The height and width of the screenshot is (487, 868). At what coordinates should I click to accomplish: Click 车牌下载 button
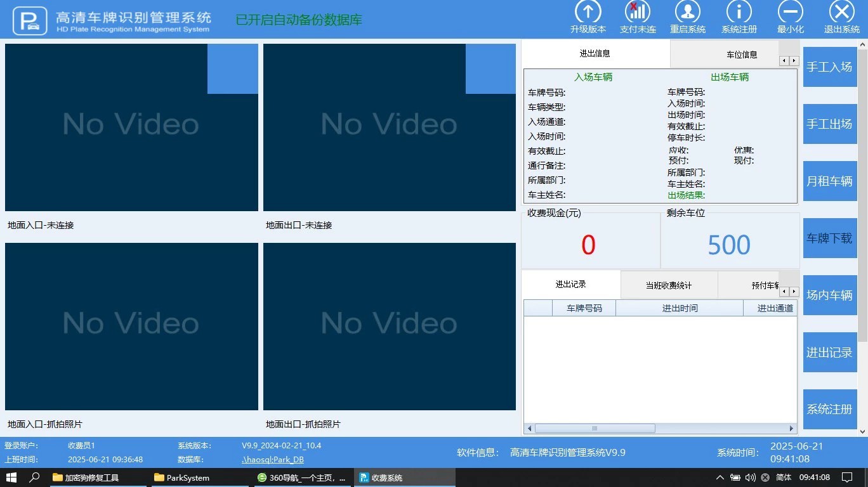click(x=829, y=238)
